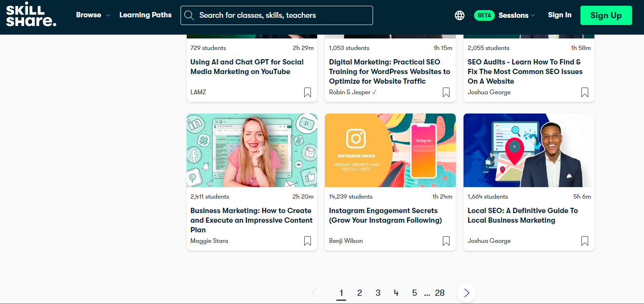Click '1,664 students' text
The height and width of the screenshot is (304, 644).
tap(488, 196)
